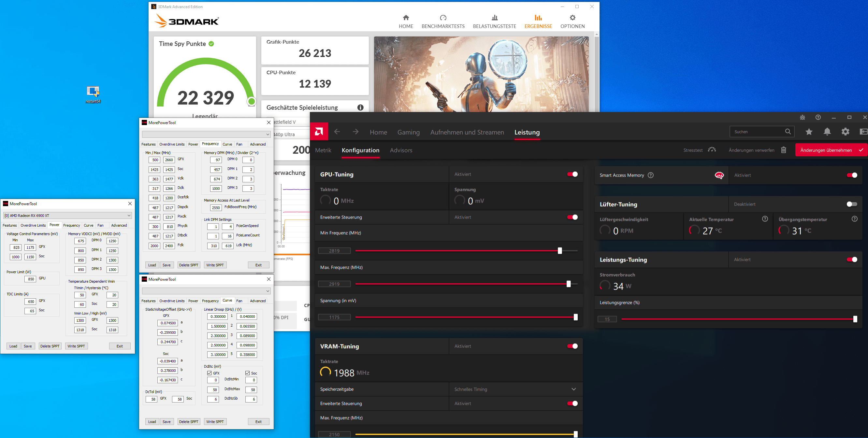Select the Advanced tab in Curve MorePowerTool window
The height and width of the screenshot is (438, 868).
258,301
